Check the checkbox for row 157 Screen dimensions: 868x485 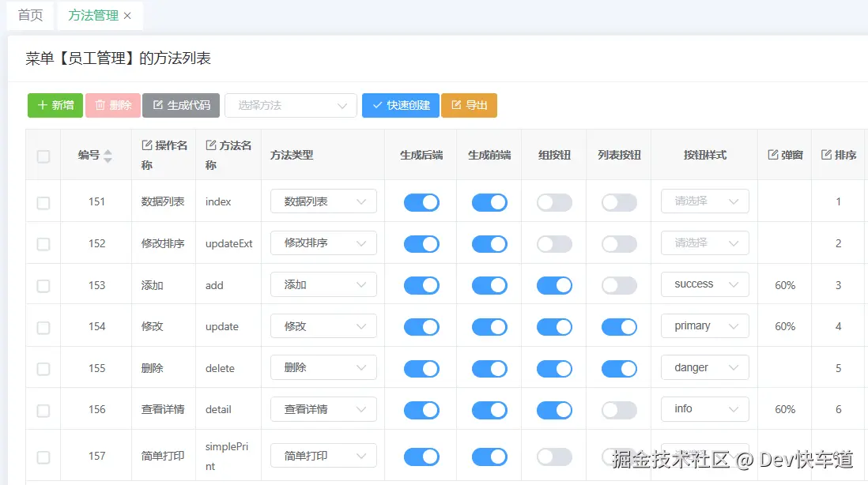tap(43, 457)
